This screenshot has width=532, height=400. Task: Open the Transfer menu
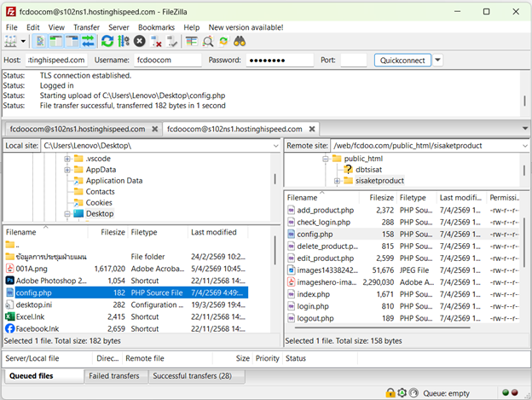click(x=86, y=27)
